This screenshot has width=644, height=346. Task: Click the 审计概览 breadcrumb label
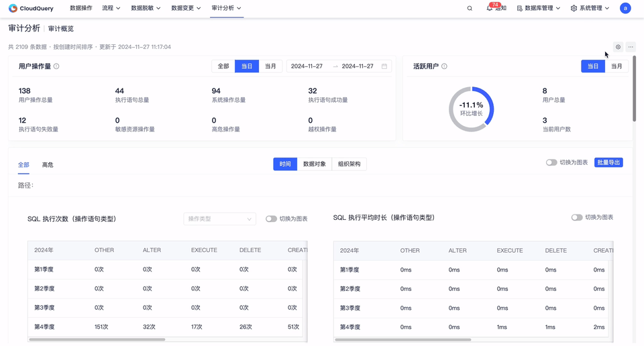click(x=61, y=29)
